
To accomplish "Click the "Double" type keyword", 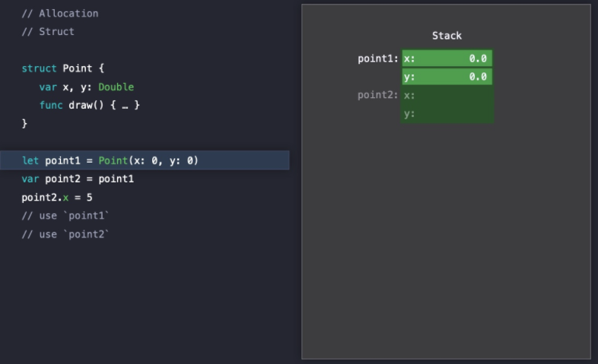I will (116, 87).
